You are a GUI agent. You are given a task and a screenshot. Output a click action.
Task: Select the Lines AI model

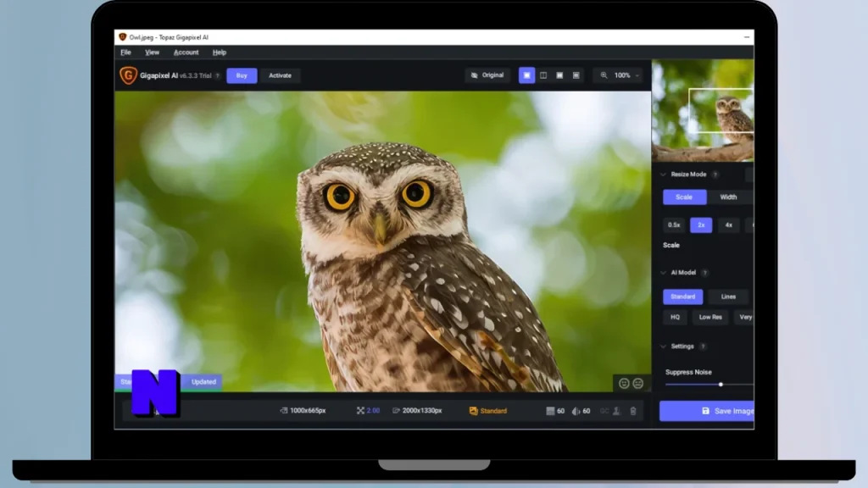[x=728, y=297]
